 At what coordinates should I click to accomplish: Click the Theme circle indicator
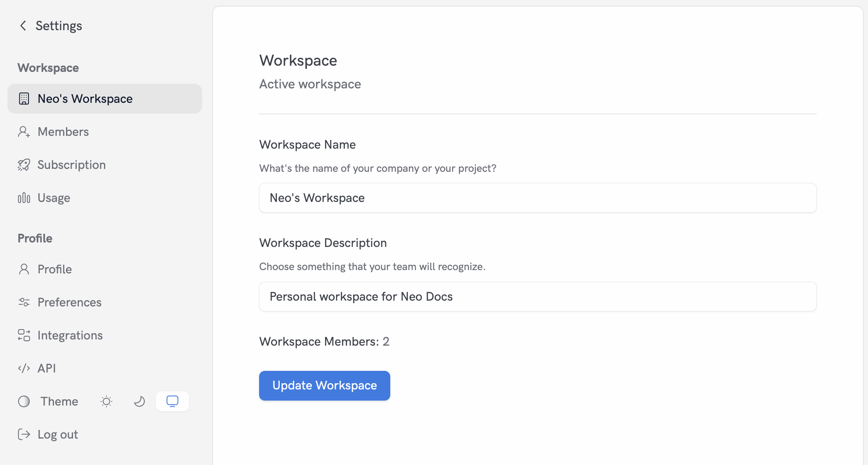click(24, 401)
